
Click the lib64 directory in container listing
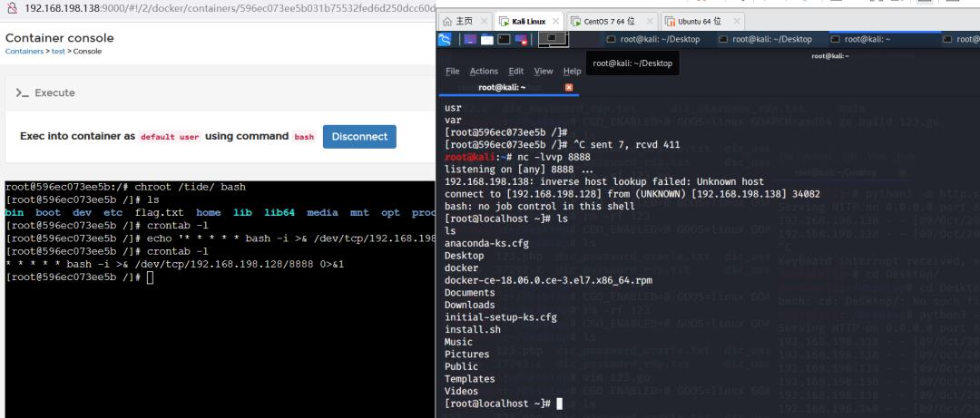[279, 213]
